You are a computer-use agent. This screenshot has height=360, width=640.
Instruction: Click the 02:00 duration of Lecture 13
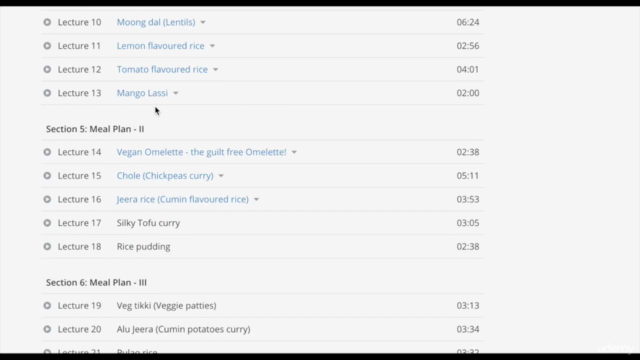tap(468, 93)
